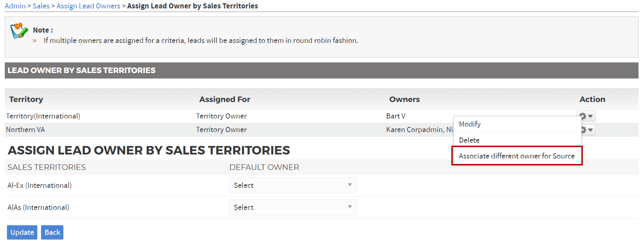Open default owner dropdown for Al-Ex (International)
The image size is (644, 248).
[x=293, y=185]
